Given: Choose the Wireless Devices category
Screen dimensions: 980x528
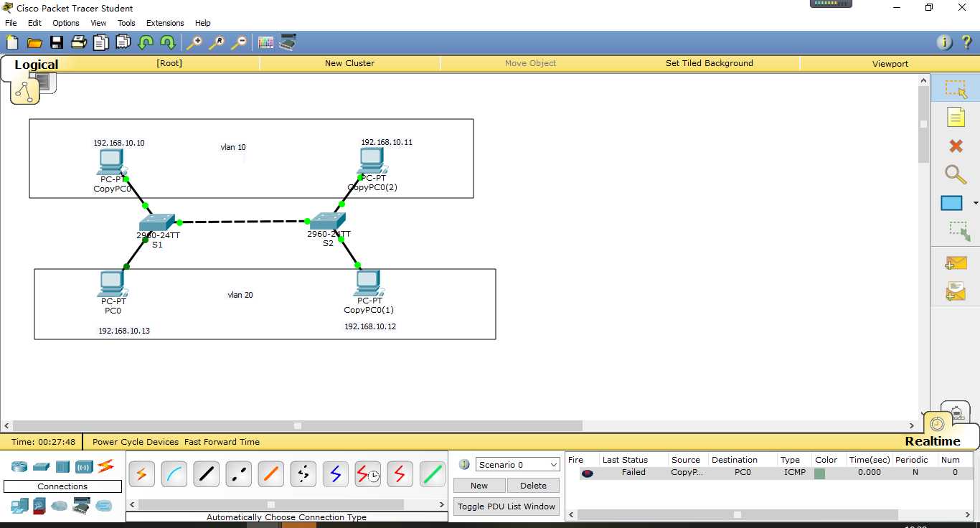Looking at the screenshot, I should pyautogui.click(x=84, y=467).
